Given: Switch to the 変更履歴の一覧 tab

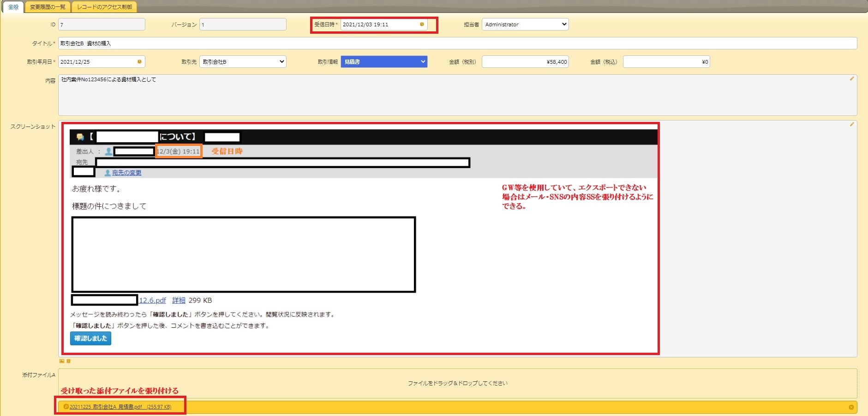Looking at the screenshot, I should pos(48,7).
